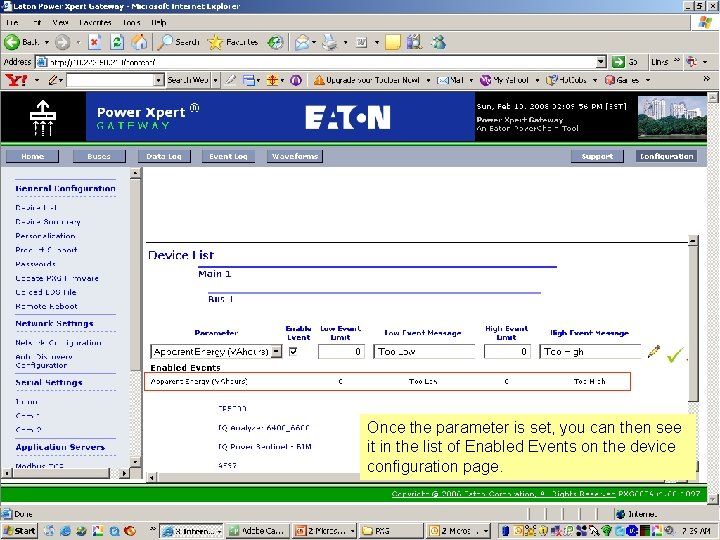Open the Search Web dropdown arrow

pos(215,80)
